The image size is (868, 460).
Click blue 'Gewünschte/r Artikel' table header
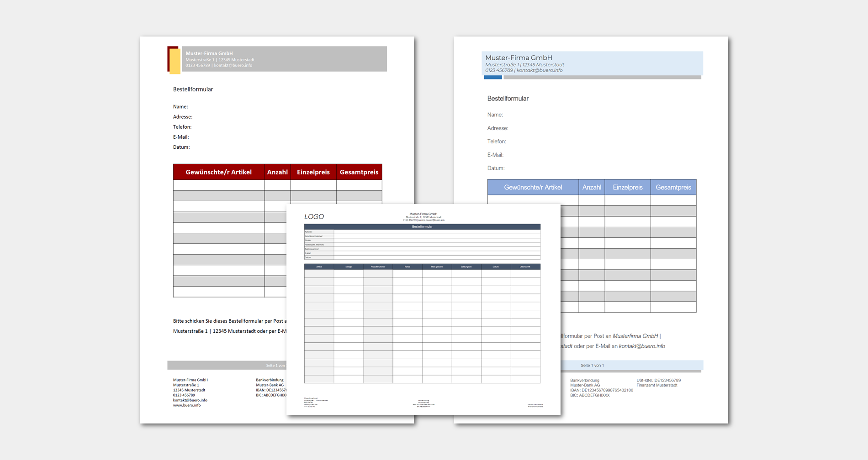[x=533, y=187]
